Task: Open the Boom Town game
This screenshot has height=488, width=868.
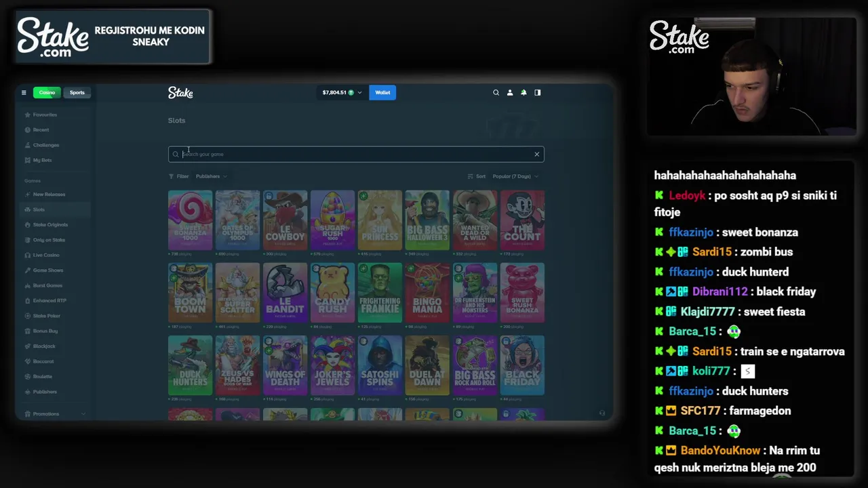Action: tap(190, 293)
